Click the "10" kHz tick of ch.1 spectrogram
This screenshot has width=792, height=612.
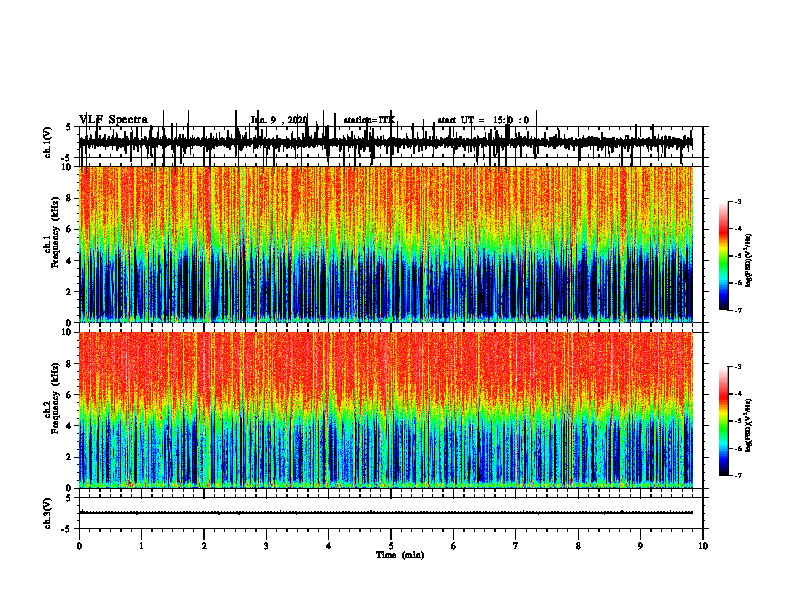pyautogui.click(x=68, y=167)
